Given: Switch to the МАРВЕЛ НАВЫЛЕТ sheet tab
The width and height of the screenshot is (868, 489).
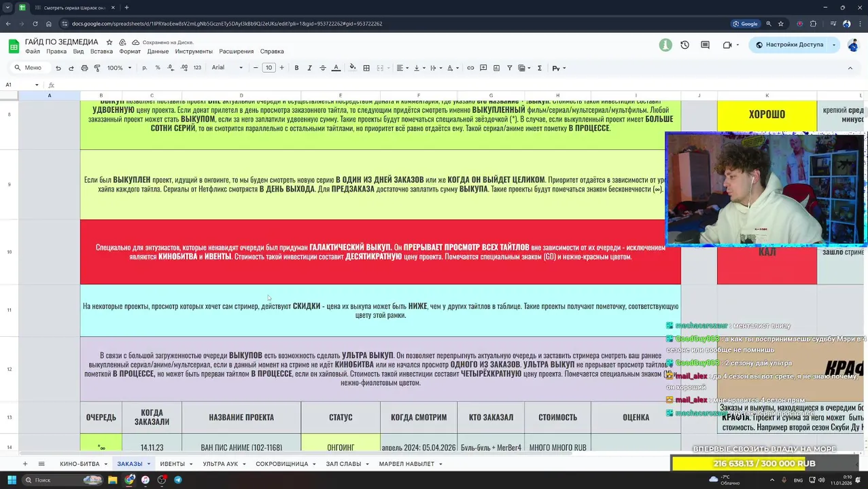Looking at the screenshot, I should 406,464.
